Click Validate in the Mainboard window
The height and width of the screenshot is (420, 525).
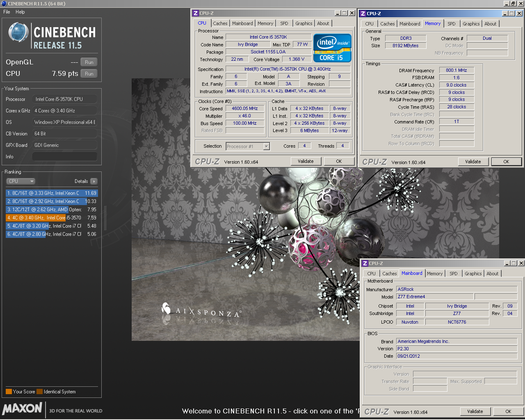pyautogui.click(x=475, y=411)
